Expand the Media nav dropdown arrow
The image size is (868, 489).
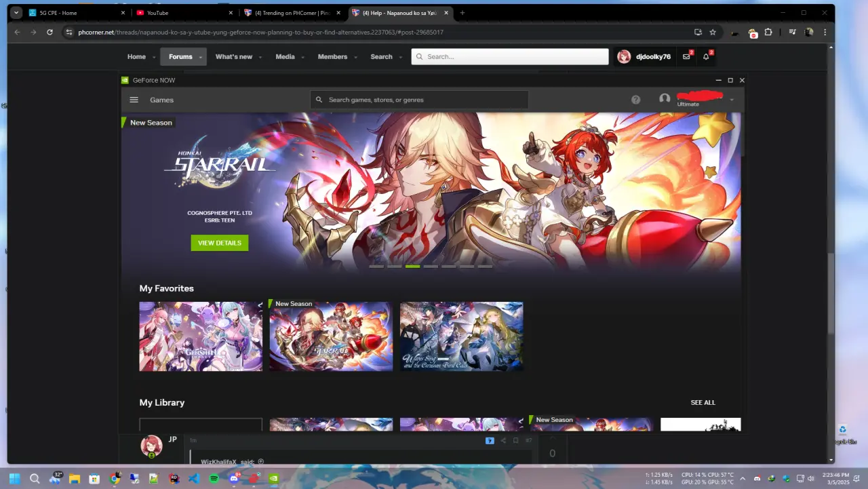click(303, 58)
